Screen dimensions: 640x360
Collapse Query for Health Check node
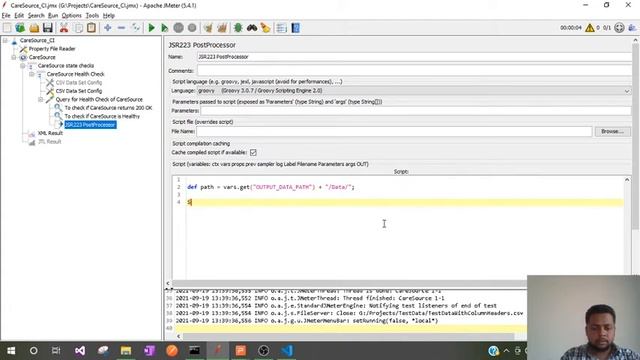(x=41, y=100)
